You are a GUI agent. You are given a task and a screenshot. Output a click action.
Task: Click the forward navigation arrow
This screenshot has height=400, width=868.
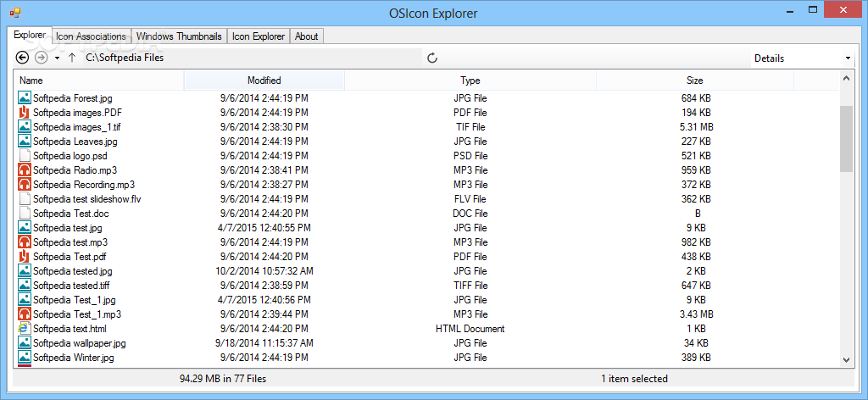pyautogui.click(x=41, y=58)
